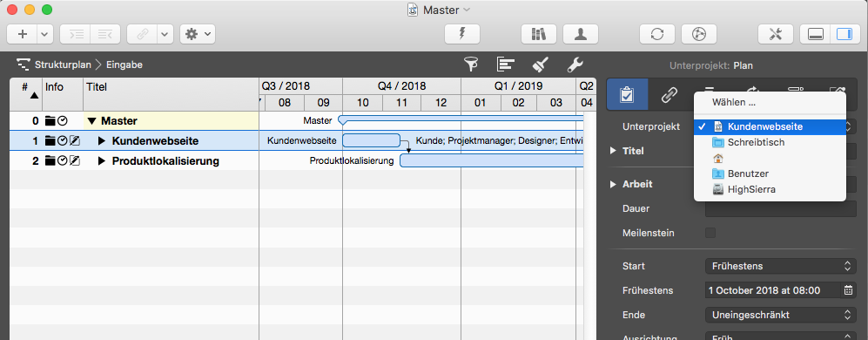This screenshot has height=340, width=868.
Task: Expand the Kundenwebseite row triangle
Action: click(101, 141)
